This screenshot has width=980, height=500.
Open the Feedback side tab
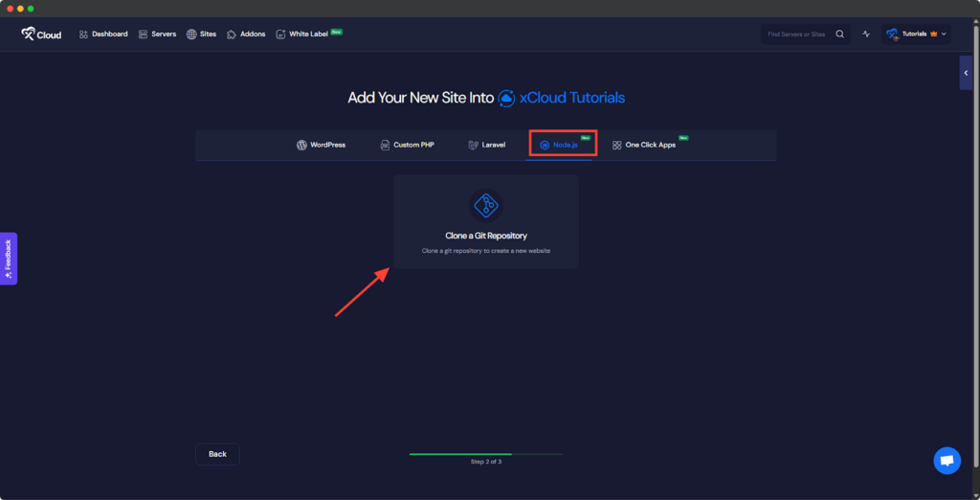(8, 259)
